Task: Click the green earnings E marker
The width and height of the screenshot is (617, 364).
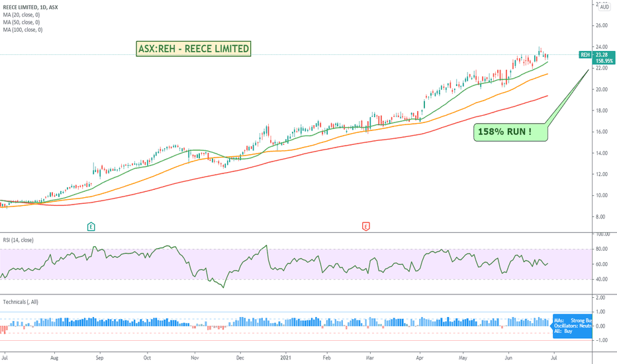Action: (x=91, y=226)
